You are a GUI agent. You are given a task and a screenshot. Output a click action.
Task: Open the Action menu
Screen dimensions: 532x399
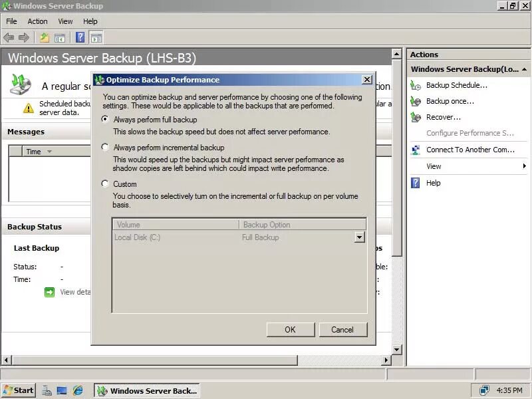coord(37,21)
